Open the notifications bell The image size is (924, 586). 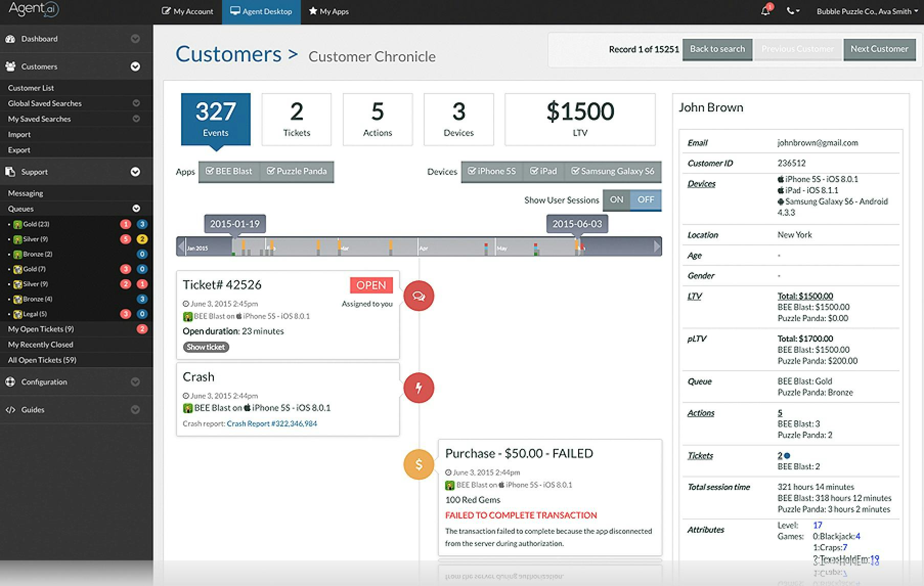click(764, 11)
